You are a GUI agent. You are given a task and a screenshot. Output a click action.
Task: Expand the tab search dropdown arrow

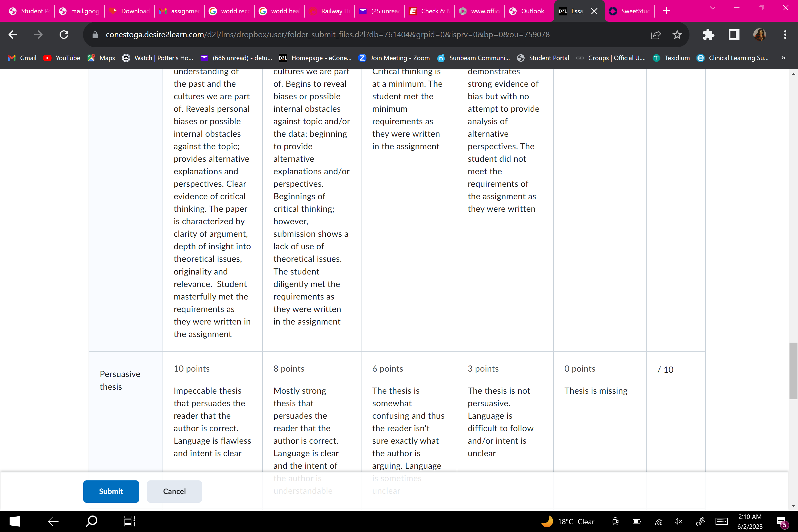pos(713,8)
